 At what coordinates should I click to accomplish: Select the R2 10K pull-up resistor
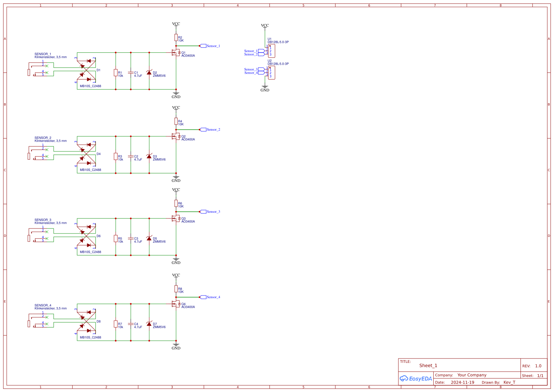(176, 38)
